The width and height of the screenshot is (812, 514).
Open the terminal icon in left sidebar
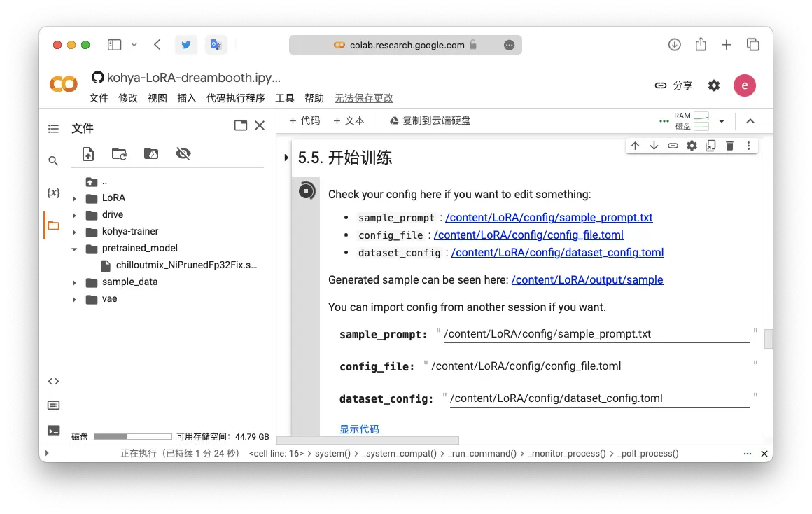click(x=53, y=431)
